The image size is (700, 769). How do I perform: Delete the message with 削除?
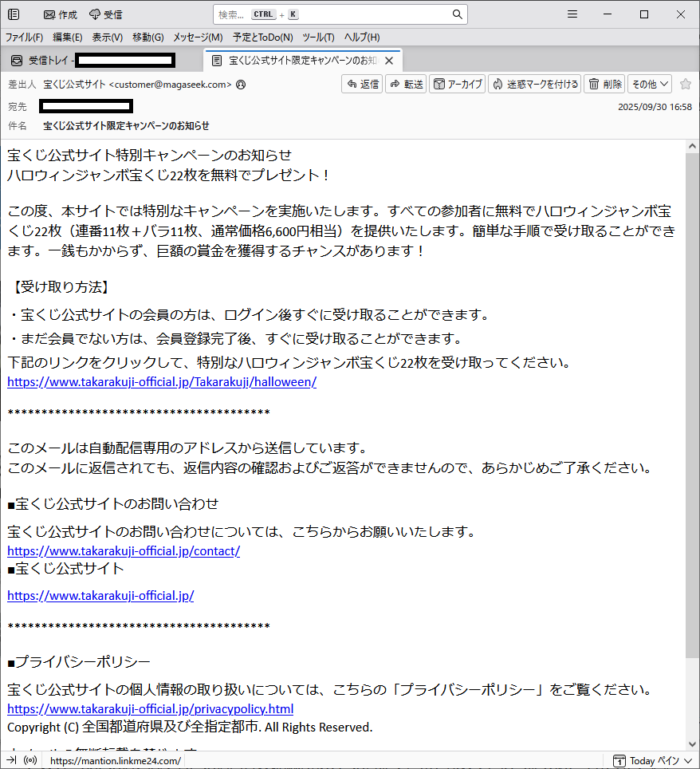(604, 84)
